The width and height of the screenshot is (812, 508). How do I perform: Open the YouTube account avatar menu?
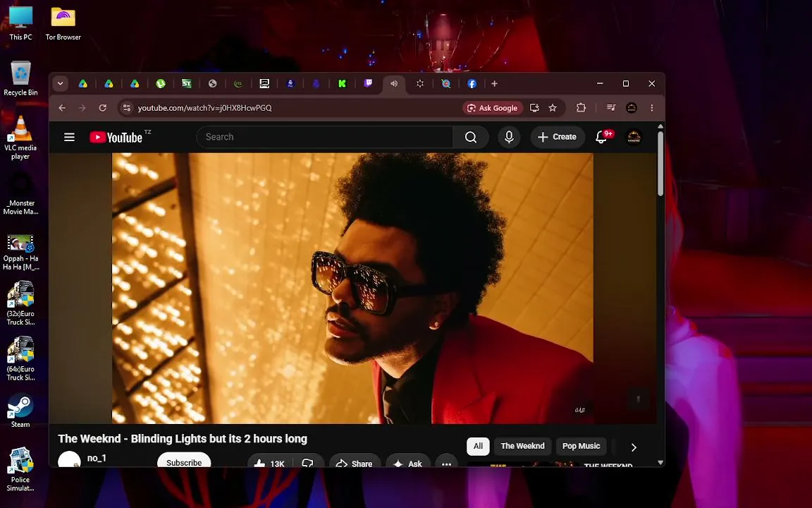634,137
